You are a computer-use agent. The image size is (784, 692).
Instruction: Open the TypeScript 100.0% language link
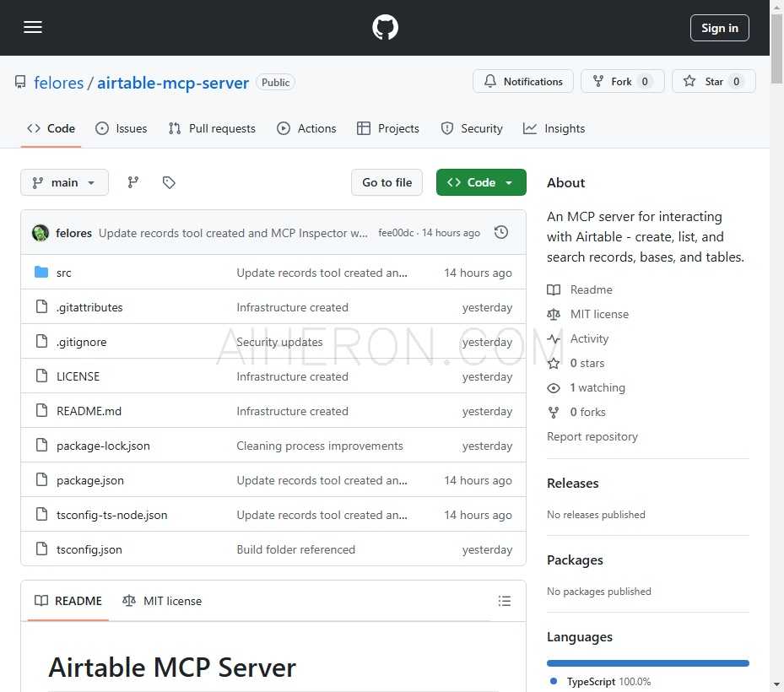pyautogui.click(x=600, y=682)
